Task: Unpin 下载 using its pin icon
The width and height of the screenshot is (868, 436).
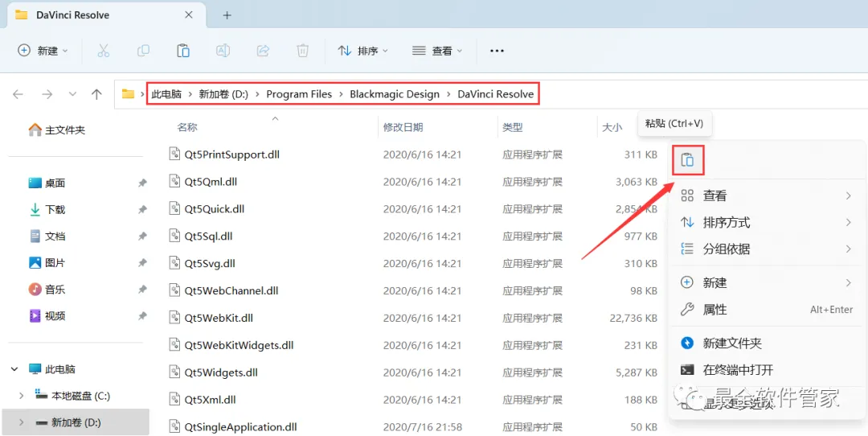Action: pos(142,209)
